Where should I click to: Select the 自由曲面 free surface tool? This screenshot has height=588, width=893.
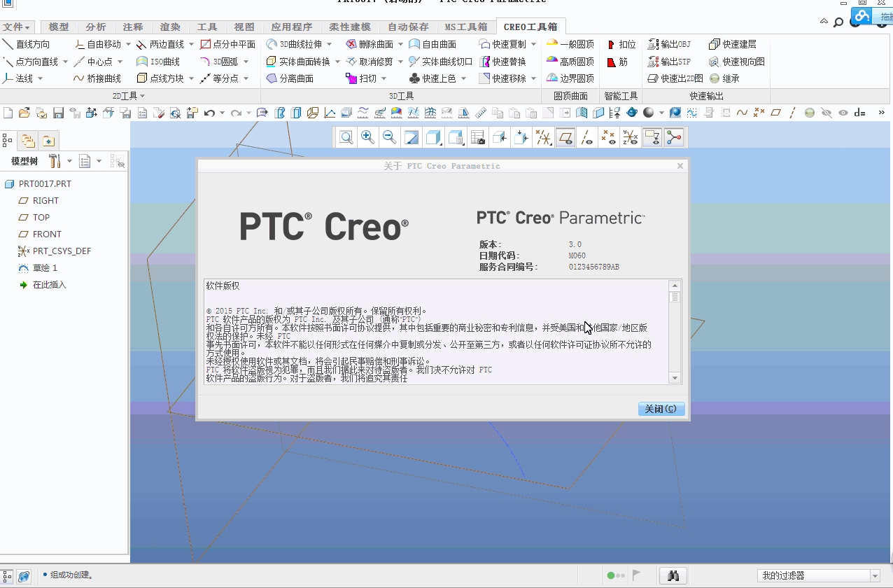(433, 44)
